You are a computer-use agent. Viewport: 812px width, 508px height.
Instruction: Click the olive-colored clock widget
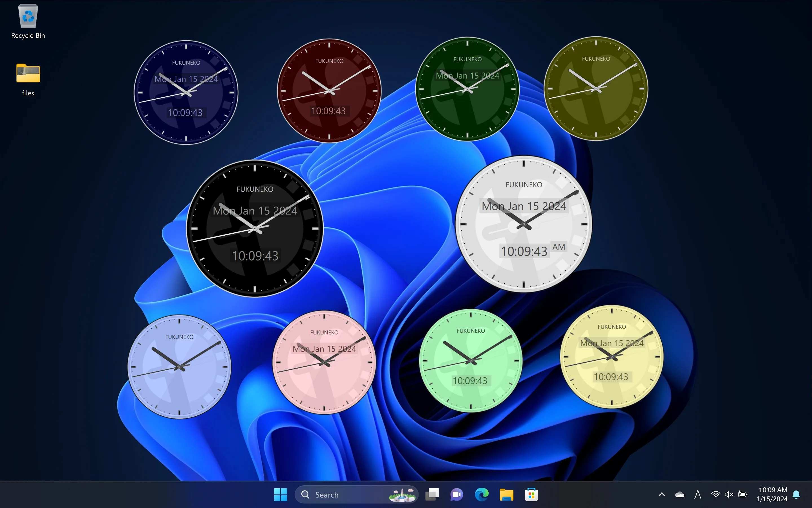point(596,88)
